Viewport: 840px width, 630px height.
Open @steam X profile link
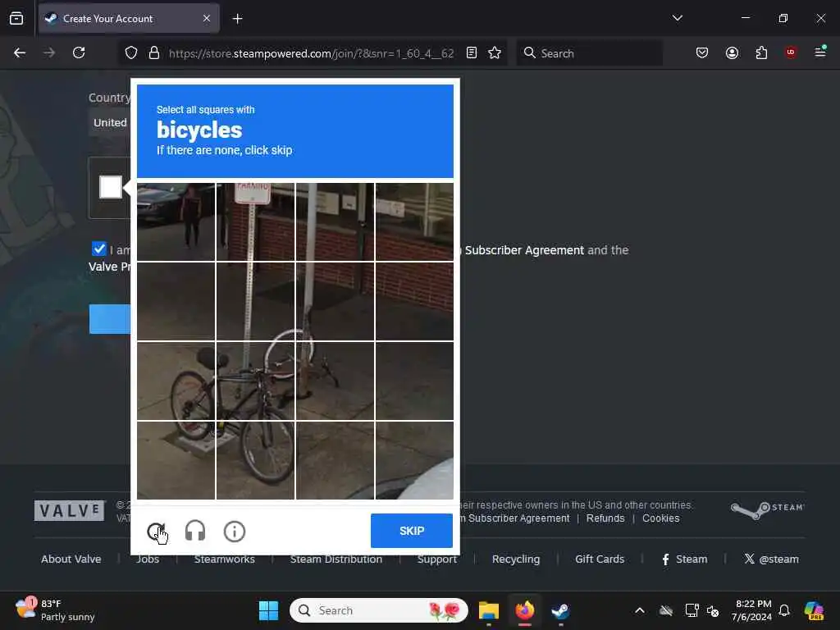[x=771, y=559]
